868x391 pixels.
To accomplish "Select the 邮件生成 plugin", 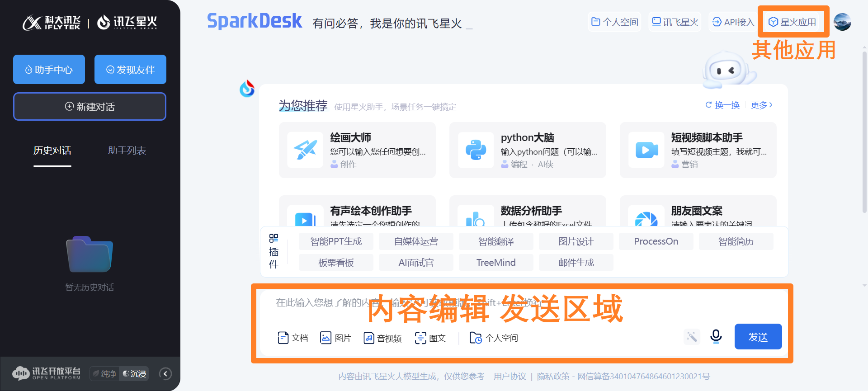I will pos(576,263).
